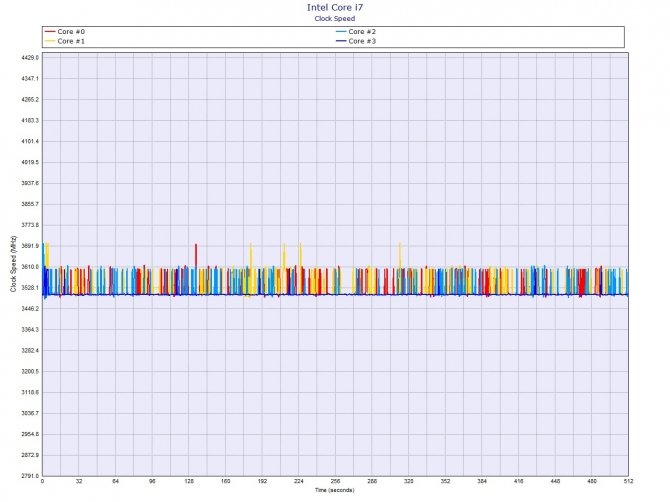Click the 4019.5 y-axis value
This screenshot has height=502, width=670.
[x=30, y=162]
